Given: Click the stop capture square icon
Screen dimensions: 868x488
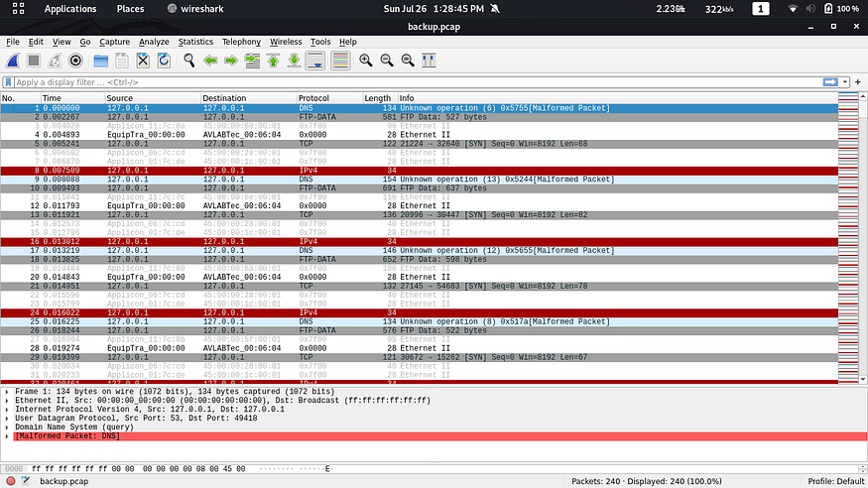Looking at the screenshot, I should point(34,61).
